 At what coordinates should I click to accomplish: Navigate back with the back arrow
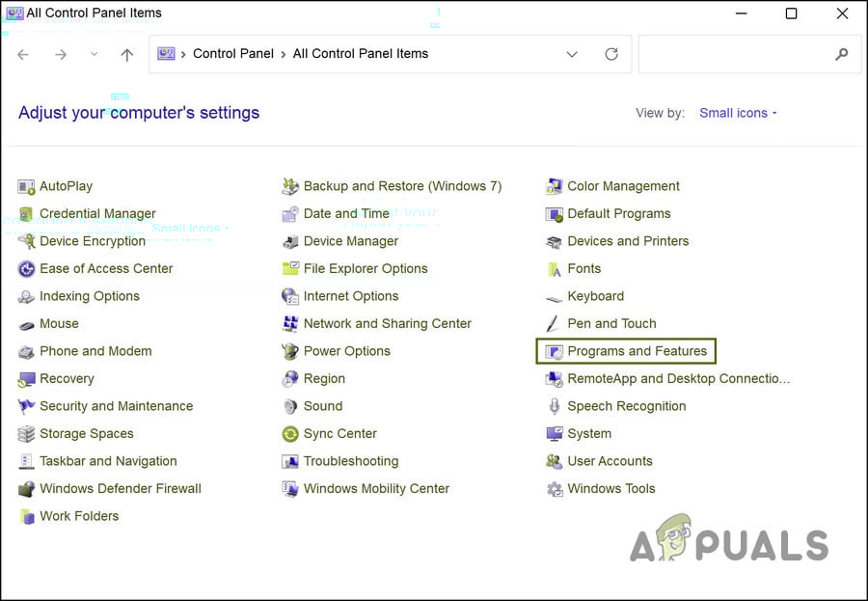coord(24,55)
